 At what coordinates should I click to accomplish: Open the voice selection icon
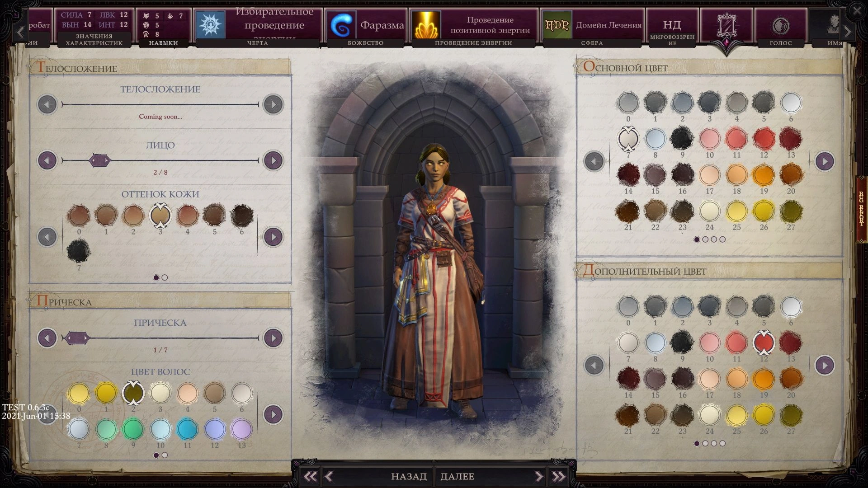click(781, 26)
